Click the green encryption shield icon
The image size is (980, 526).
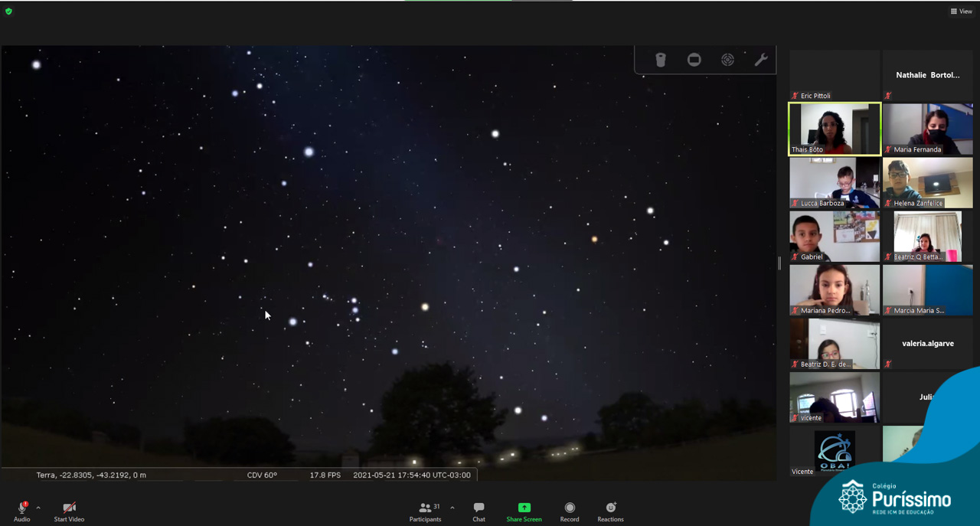8,11
